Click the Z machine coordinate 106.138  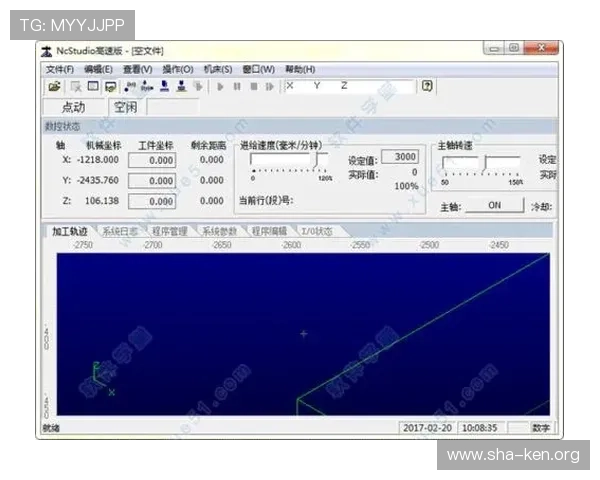coord(102,201)
